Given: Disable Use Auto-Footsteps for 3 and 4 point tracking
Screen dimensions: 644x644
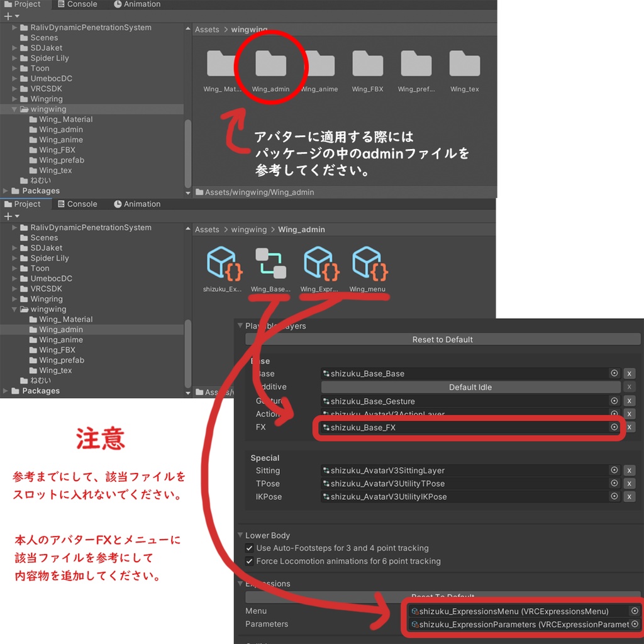Looking at the screenshot, I should pos(249,548).
